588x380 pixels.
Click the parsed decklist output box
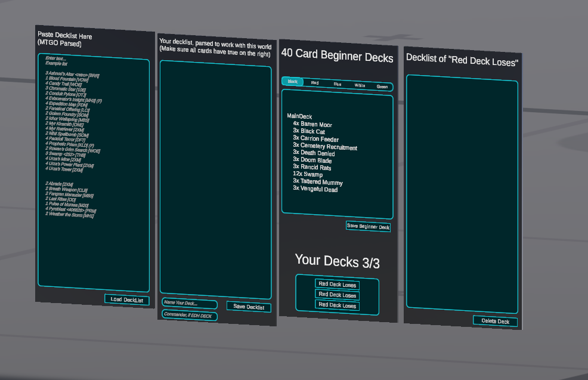pyautogui.click(x=215, y=179)
